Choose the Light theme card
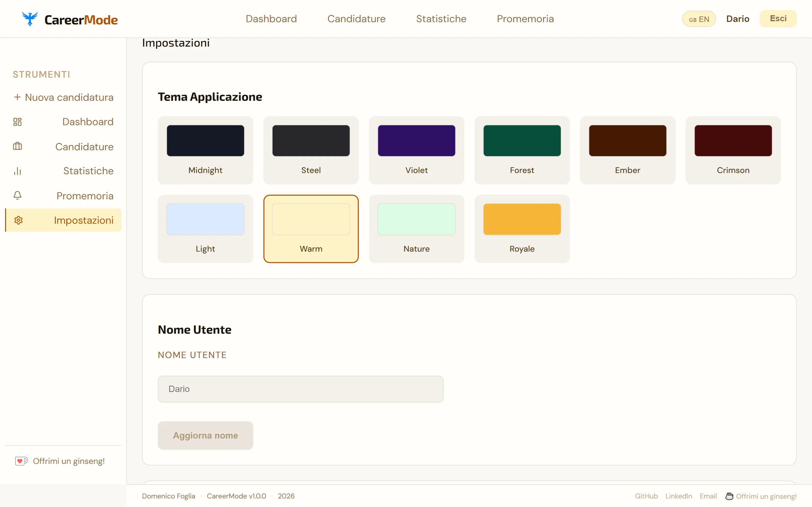 (205, 229)
